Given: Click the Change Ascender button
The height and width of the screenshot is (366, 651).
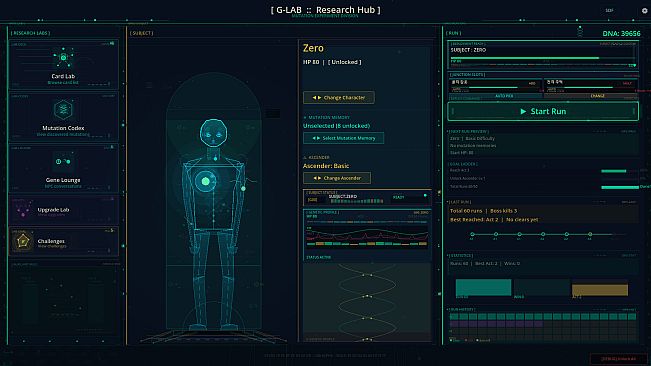Looking at the screenshot, I should click(337, 178).
